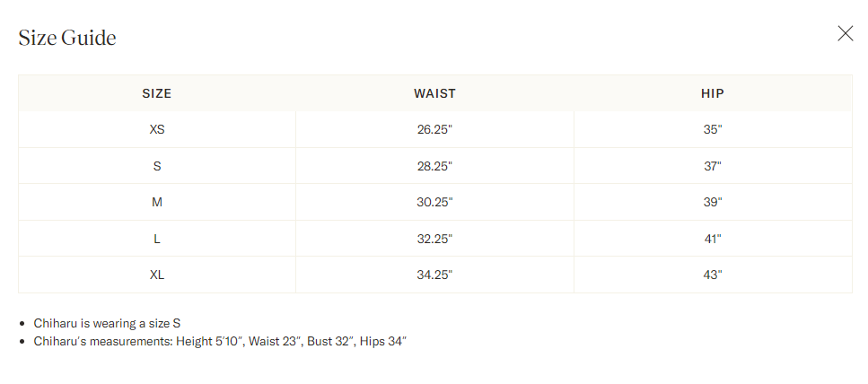Click the 41" hip measurement

pos(713,239)
